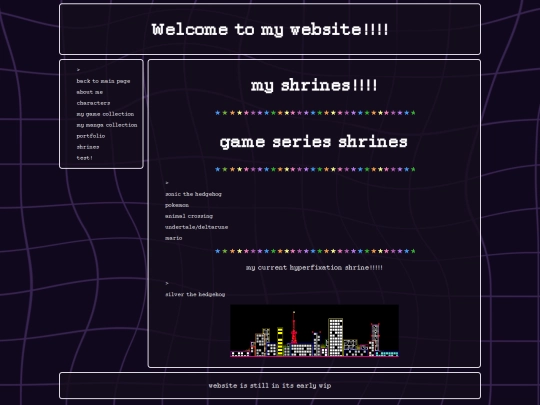540x405 pixels.
Task: Open the 'animal crossing' shrine link
Action: (189, 216)
